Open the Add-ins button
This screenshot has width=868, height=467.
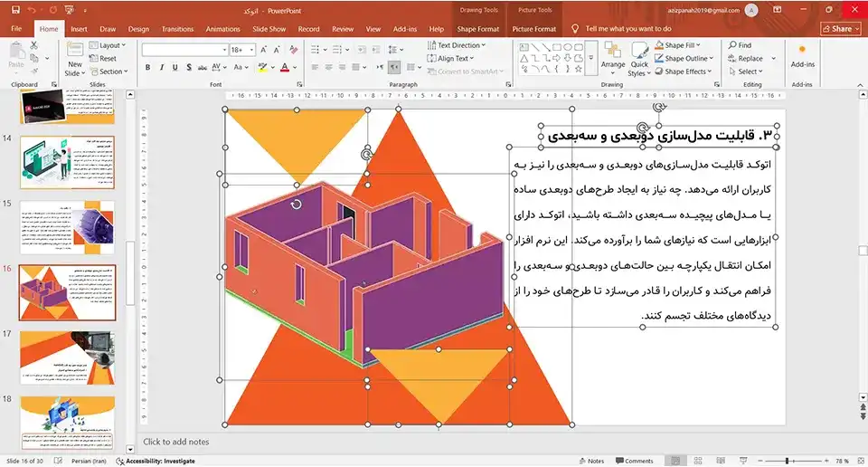pos(802,56)
